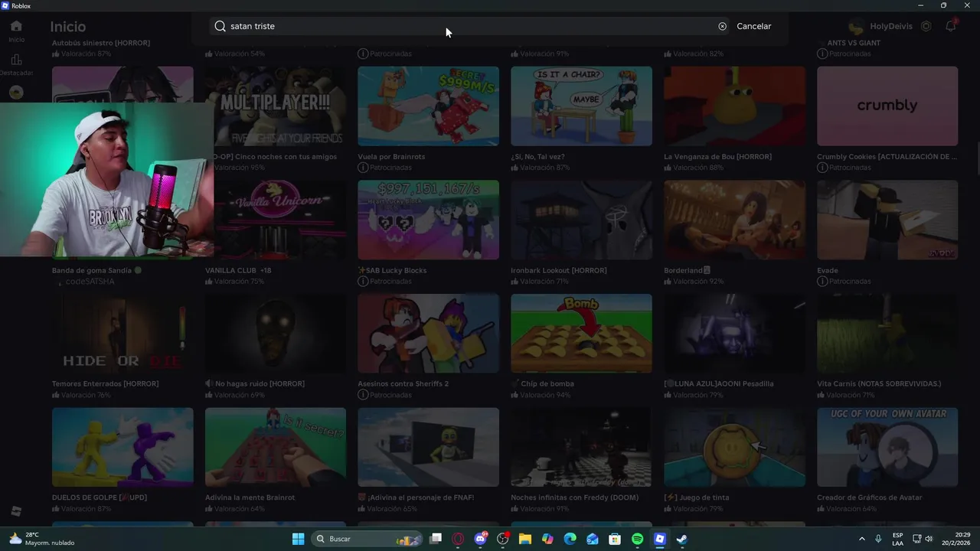Open the Windows Start button

pyautogui.click(x=299, y=539)
